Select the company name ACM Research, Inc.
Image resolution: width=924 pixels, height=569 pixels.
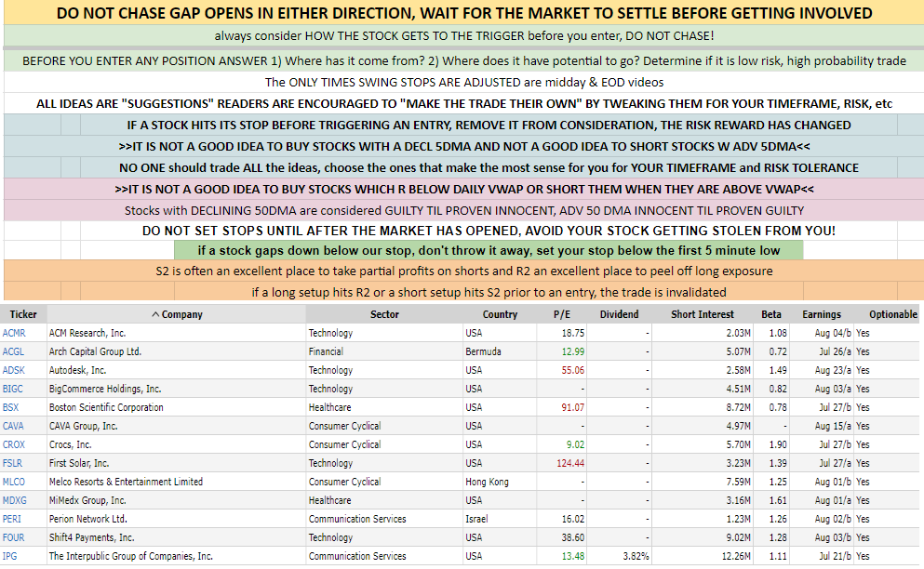tap(87, 333)
